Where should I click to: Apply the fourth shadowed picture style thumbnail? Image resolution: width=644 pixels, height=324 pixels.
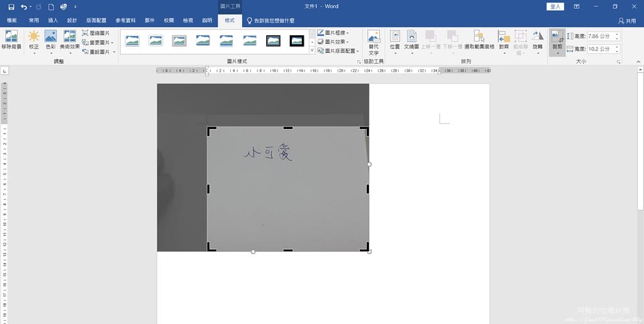point(203,40)
